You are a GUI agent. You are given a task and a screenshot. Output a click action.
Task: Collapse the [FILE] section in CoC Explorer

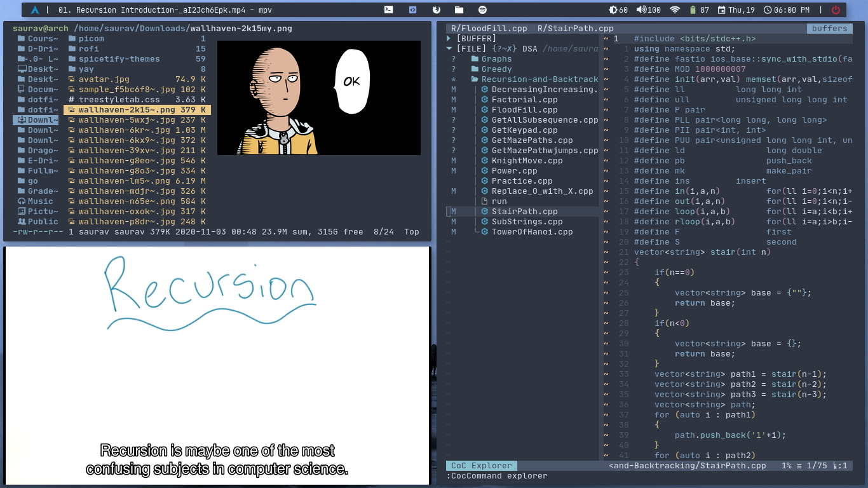[x=449, y=49]
